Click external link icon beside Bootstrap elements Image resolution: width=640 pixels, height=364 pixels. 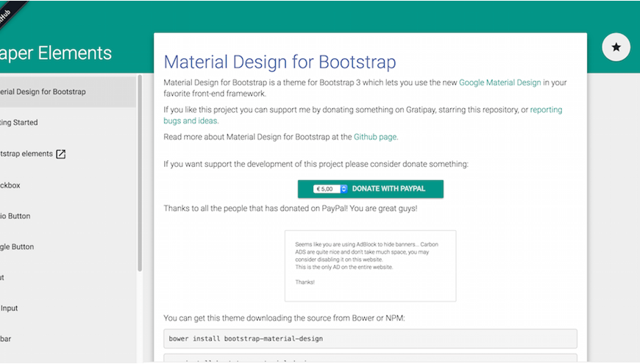61,154
